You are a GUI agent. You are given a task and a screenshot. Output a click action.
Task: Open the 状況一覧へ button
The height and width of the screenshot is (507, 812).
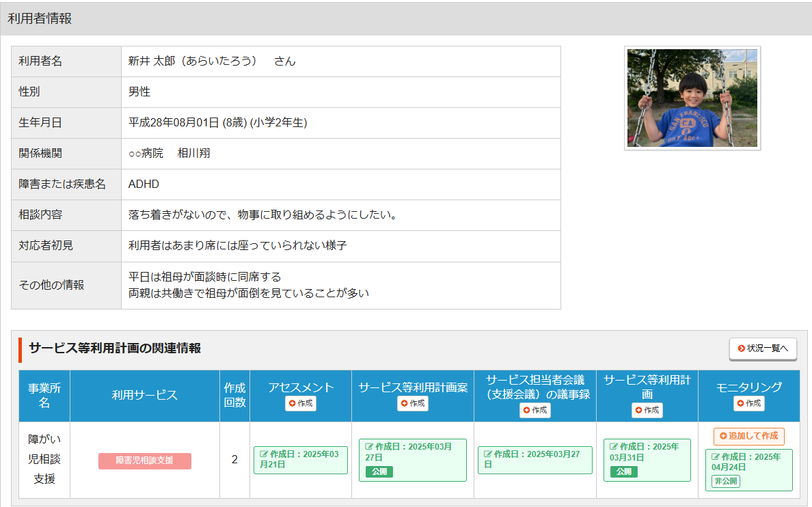click(x=763, y=348)
